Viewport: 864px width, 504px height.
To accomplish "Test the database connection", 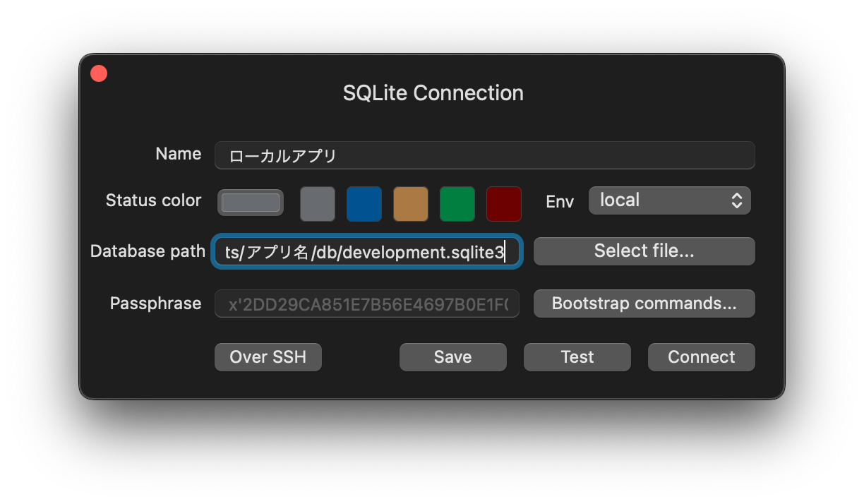I will [x=577, y=357].
